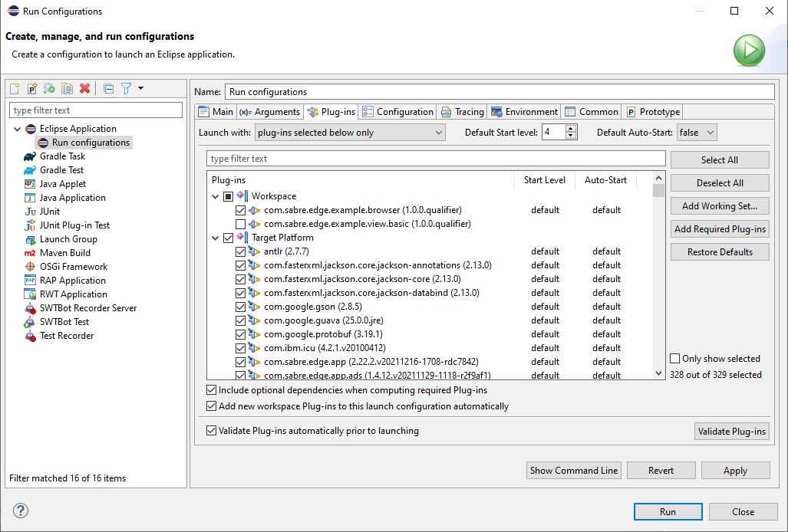
Task: Uncheck the com.google.gson (2.8.5) plug-in
Action: [240, 307]
